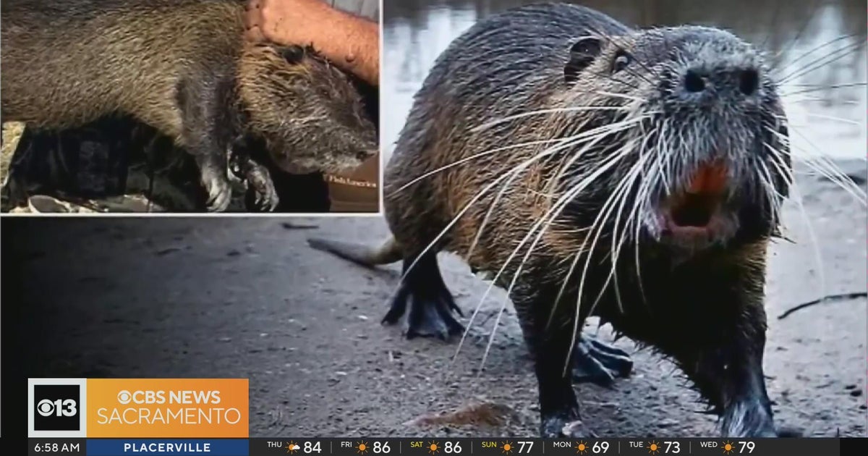The height and width of the screenshot is (456, 868).
Task: Select Wednesday's 79 degree forecast
Action: pyautogui.click(x=746, y=447)
